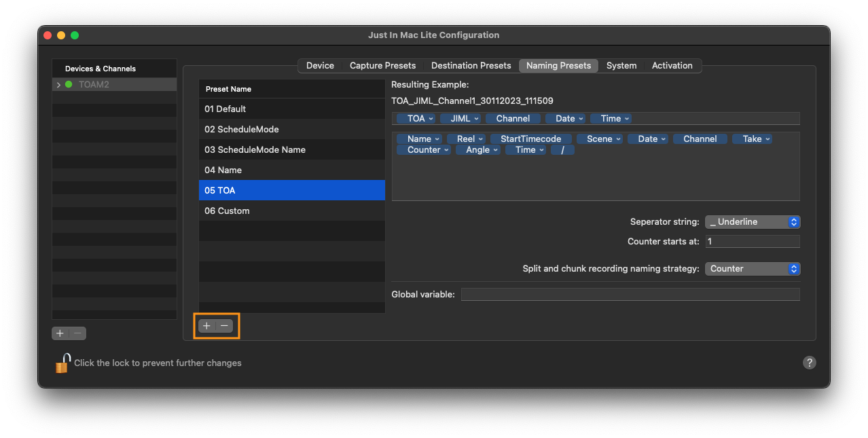This screenshot has width=868, height=438.
Task: Click the Global variable input field
Action: 630,294
